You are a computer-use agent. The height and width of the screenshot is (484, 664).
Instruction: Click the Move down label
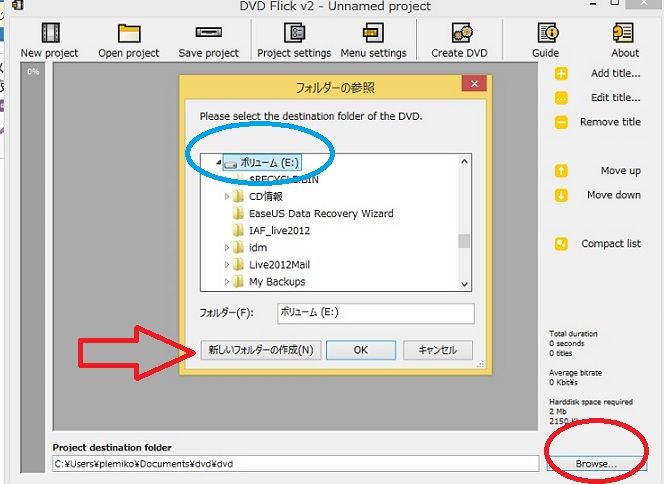(614, 195)
